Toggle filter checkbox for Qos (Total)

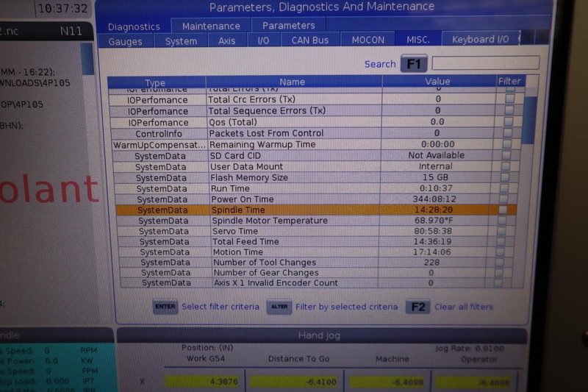click(x=508, y=121)
